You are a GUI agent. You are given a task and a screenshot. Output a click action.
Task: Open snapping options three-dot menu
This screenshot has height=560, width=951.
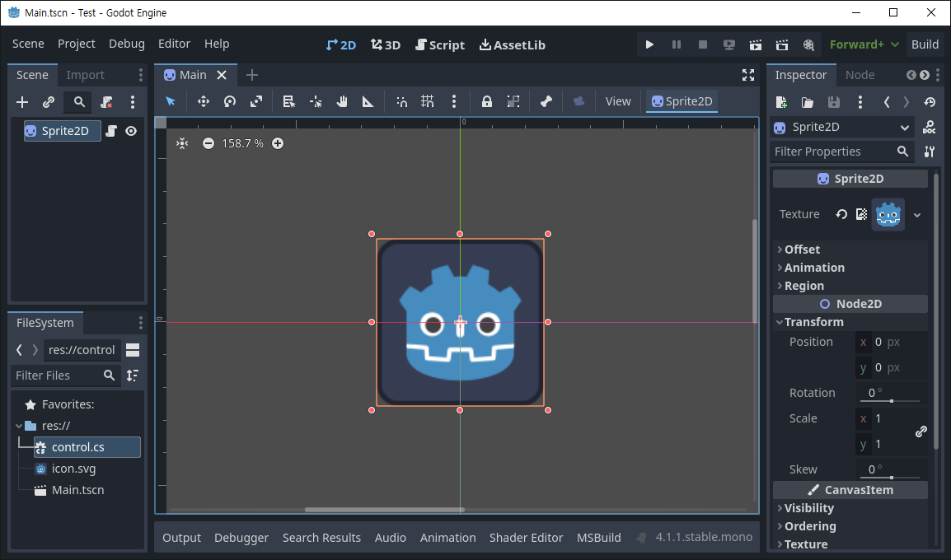tap(454, 101)
